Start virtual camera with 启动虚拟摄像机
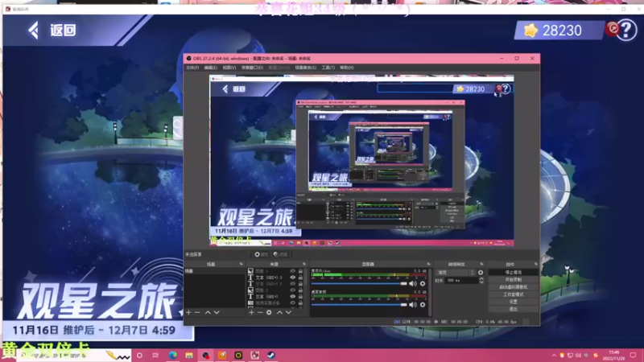This screenshot has width=644, height=362. click(x=514, y=287)
